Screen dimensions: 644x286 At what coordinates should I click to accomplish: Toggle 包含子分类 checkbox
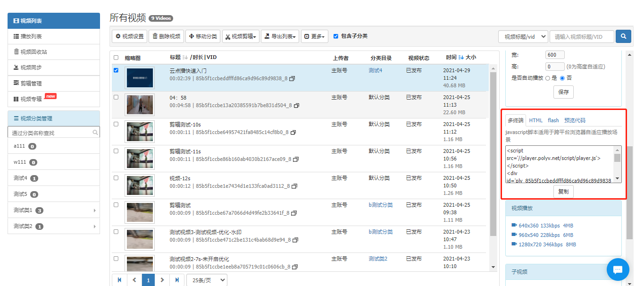pyautogui.click(x=336, y=36)
